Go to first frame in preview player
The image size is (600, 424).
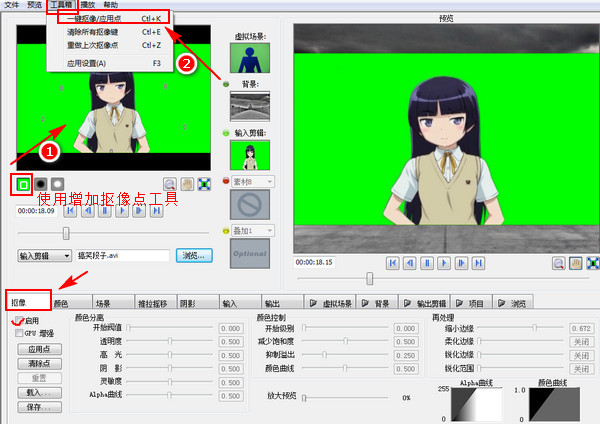(x=393, y=263)
